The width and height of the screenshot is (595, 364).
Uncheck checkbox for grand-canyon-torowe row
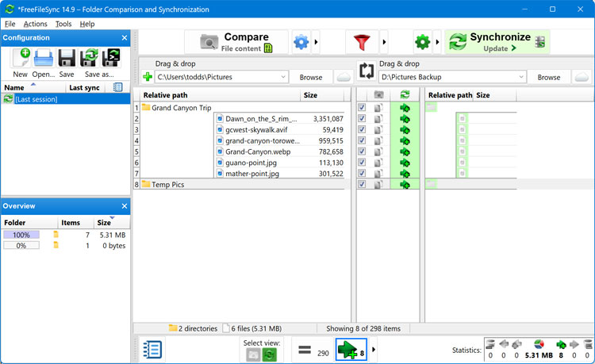click(362, 140)
